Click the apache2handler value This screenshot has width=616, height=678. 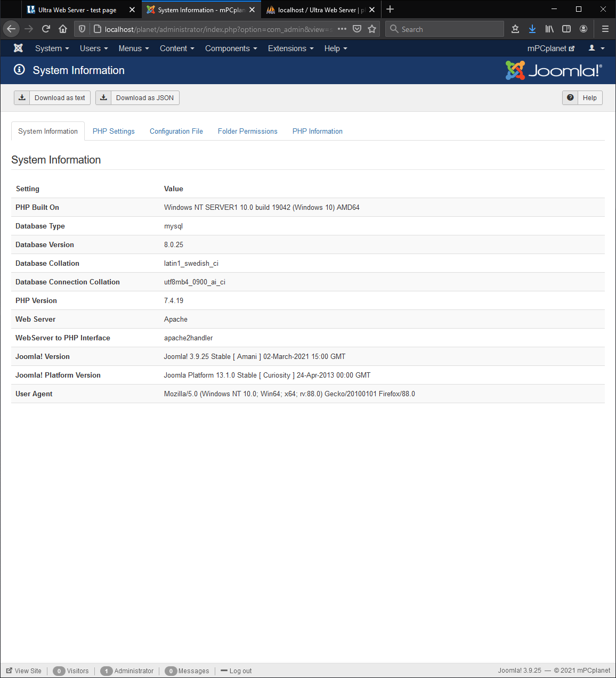click(x=189, y=338)
